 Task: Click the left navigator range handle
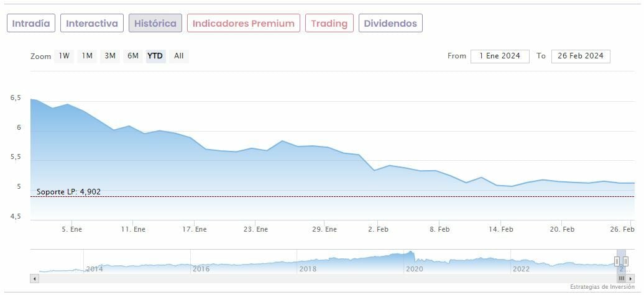click(617, 261)
